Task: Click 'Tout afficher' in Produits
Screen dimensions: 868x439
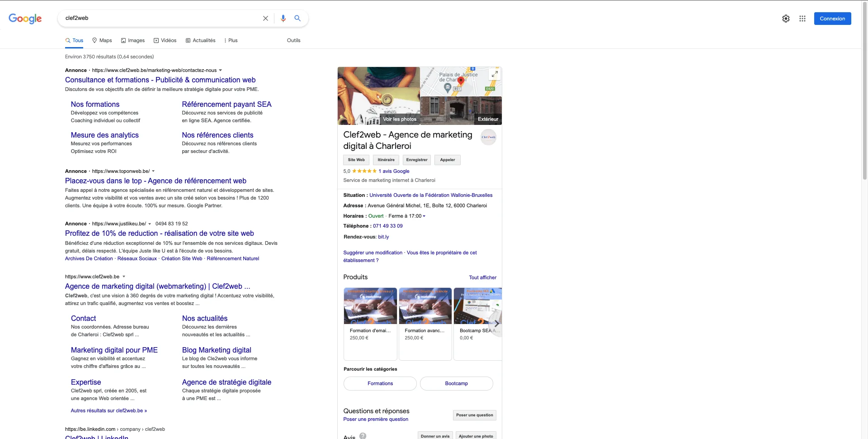Action: (x=482, y=277)
